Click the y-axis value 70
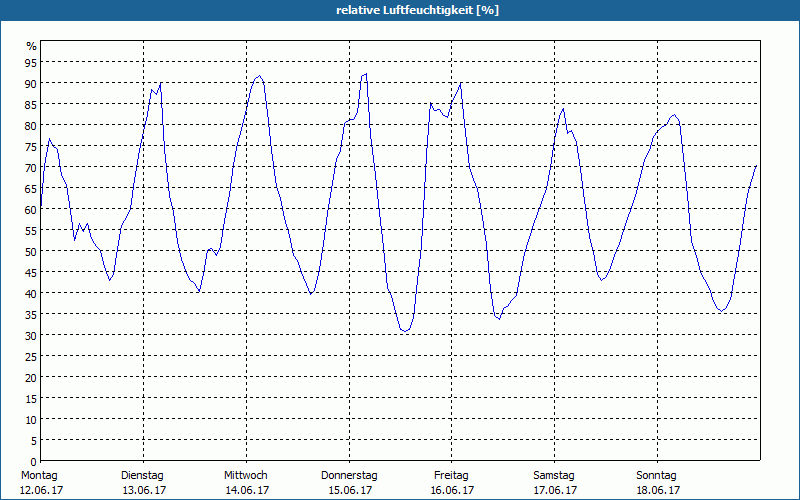Viewport: 800px width, 500px height. [31, 168]
